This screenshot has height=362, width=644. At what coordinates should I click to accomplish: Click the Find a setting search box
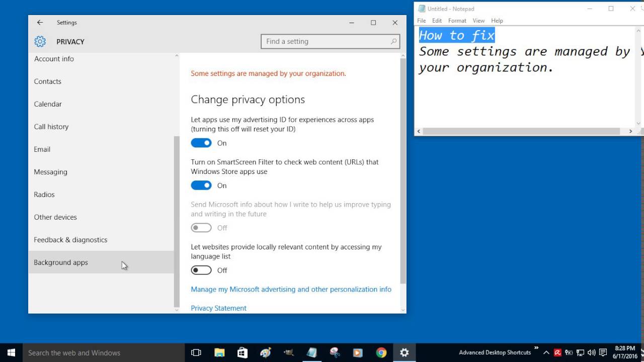(331, 42)
